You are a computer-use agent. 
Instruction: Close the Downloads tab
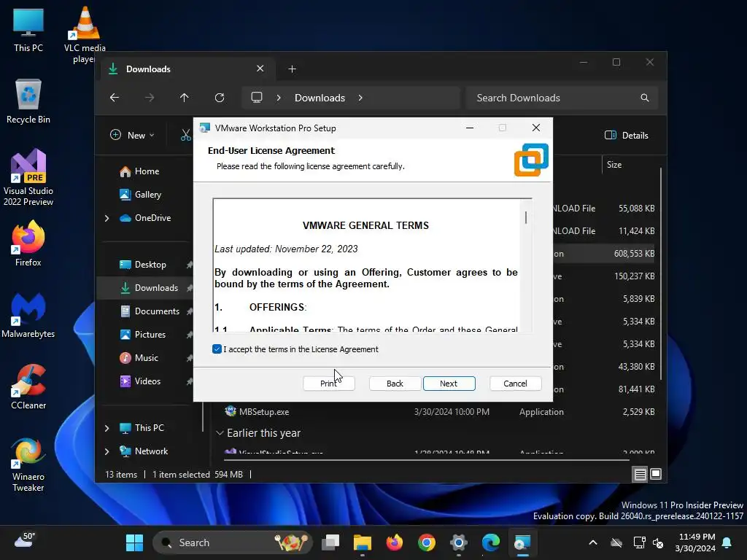pos(260,69)
